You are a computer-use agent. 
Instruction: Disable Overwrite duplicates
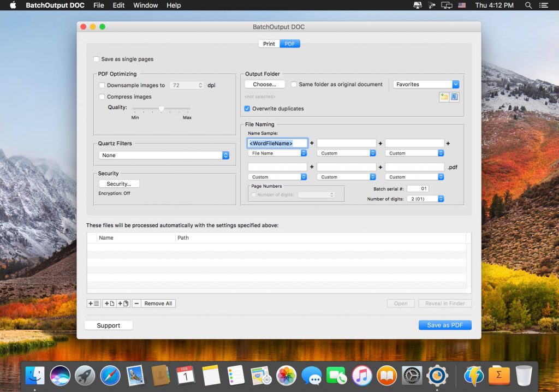tap(247, 109)
